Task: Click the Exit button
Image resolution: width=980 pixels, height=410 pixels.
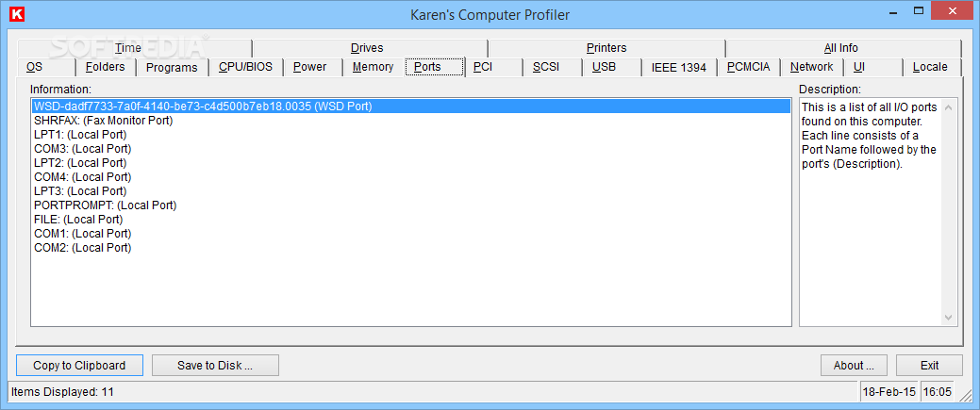Action: click(929, 366)
